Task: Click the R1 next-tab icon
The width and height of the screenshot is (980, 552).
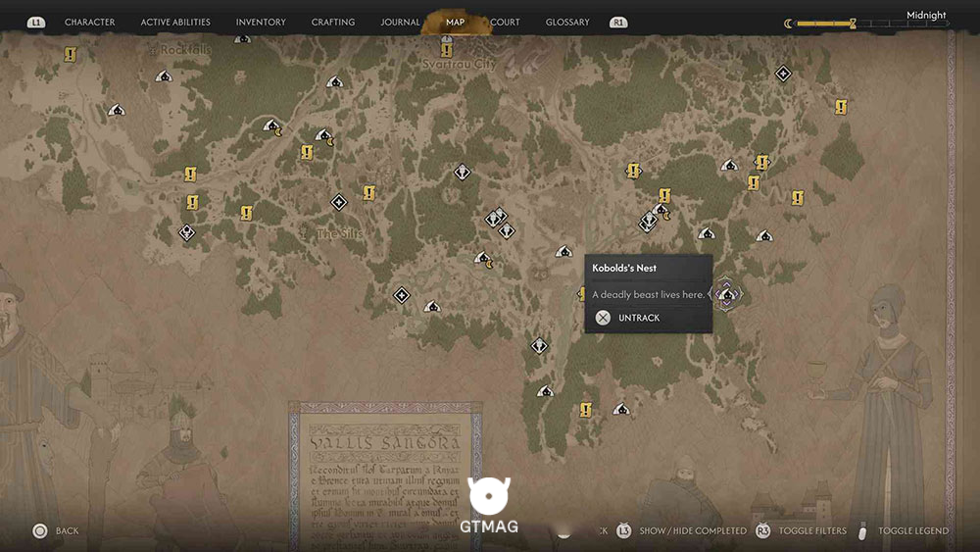Action: coord(618,23)
